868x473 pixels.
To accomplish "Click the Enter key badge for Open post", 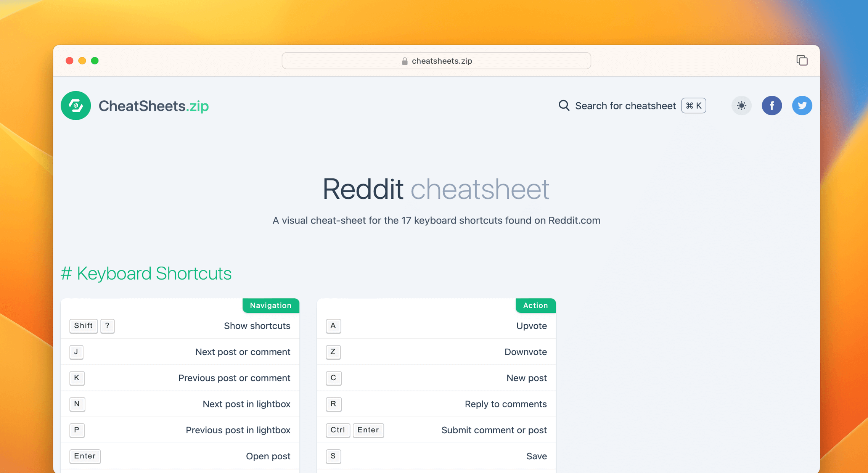I will click(85, 456).
